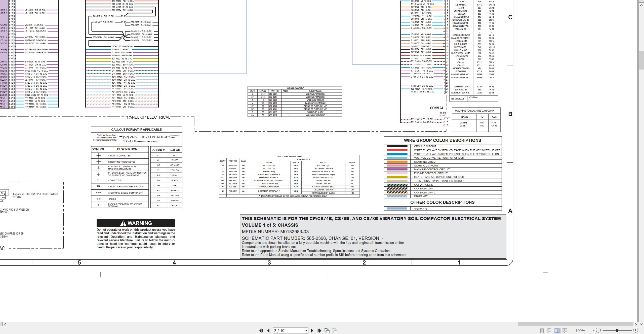This screenshot has width=644, height=334.
Task: Click the zoom slider handle
Action: point(617,330)
